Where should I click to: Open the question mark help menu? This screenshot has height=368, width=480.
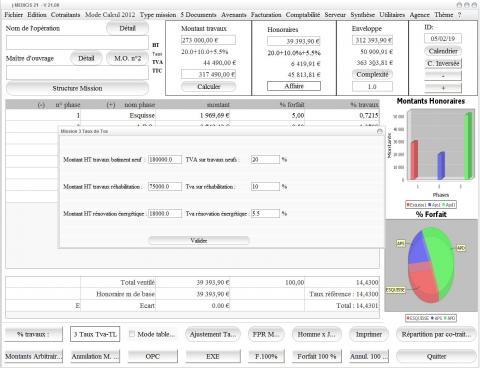coord(459,15)
